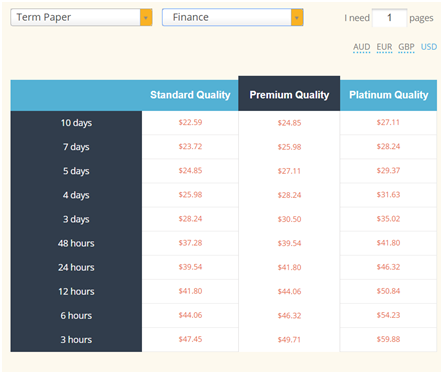Select the Premium Quality column header

click(x=289, y=95)
